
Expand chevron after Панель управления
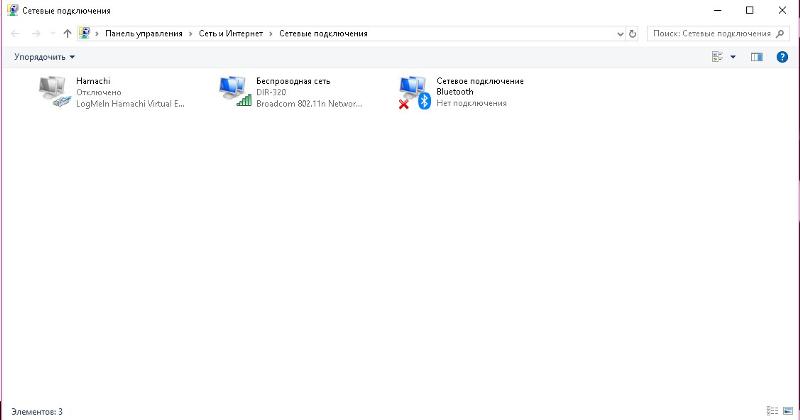190,34
